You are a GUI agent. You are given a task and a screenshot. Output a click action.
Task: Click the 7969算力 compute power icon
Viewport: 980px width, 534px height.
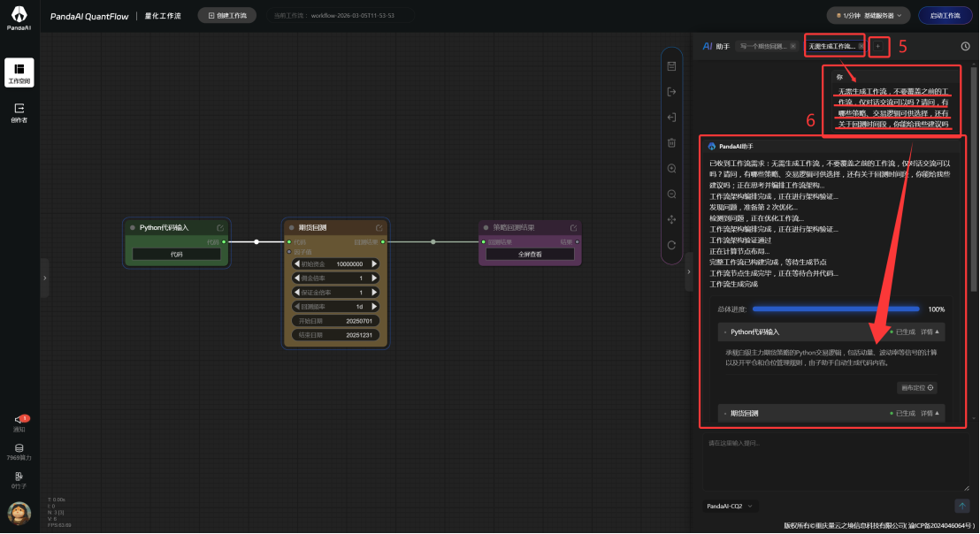(19, 452)
